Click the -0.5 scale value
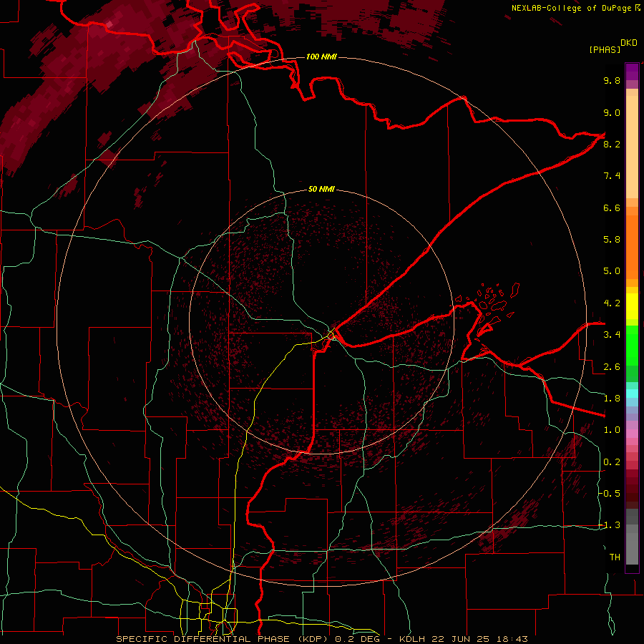 click(x=610, y=493)
